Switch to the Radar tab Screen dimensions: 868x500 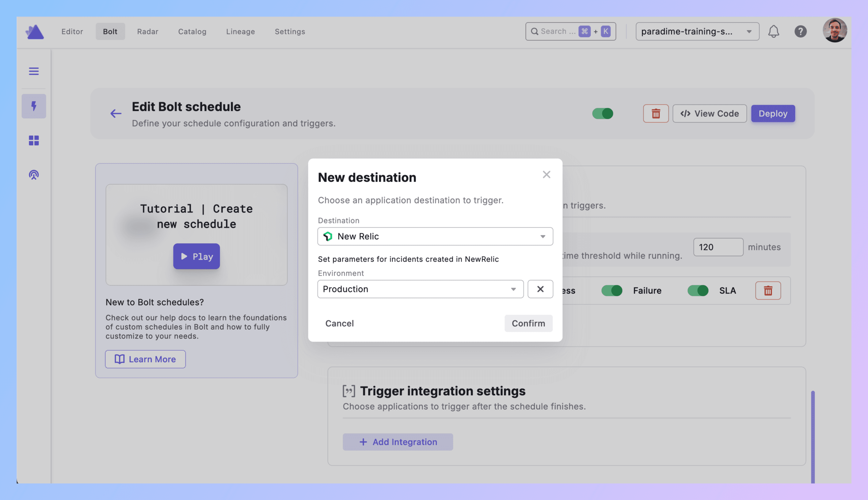(148, 32)
